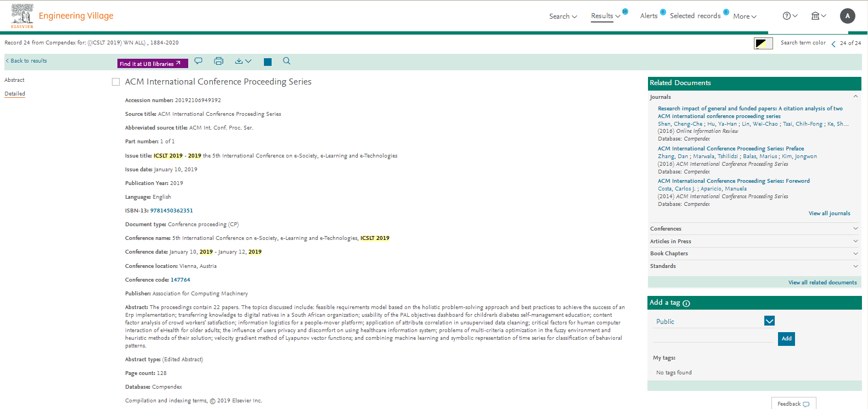Open the feedback comment bubble icon in toolbar
This screenshot has width=868, height=409.
point(199,61)
